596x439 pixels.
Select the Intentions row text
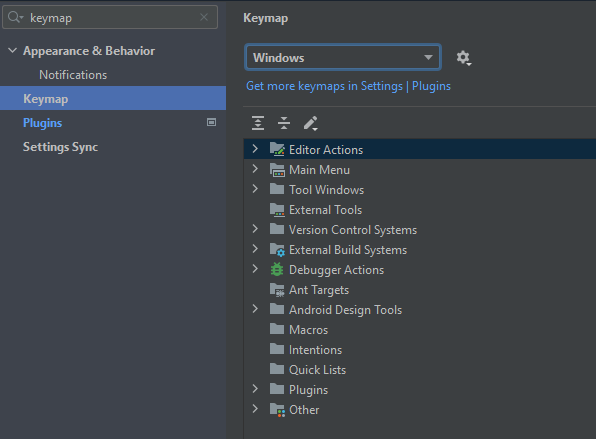(315, 350)
